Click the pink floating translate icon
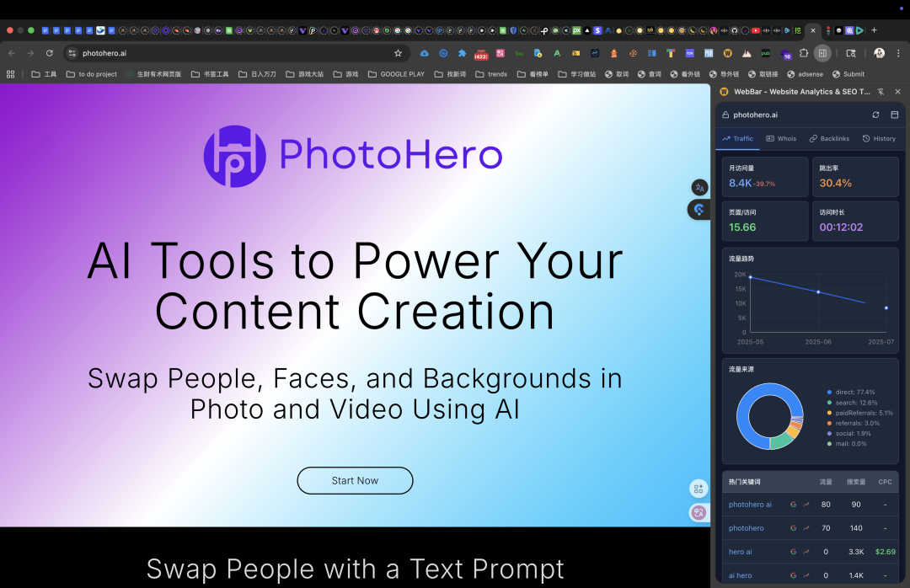Viewport: 910px width, 588px height. pos(699,512)
